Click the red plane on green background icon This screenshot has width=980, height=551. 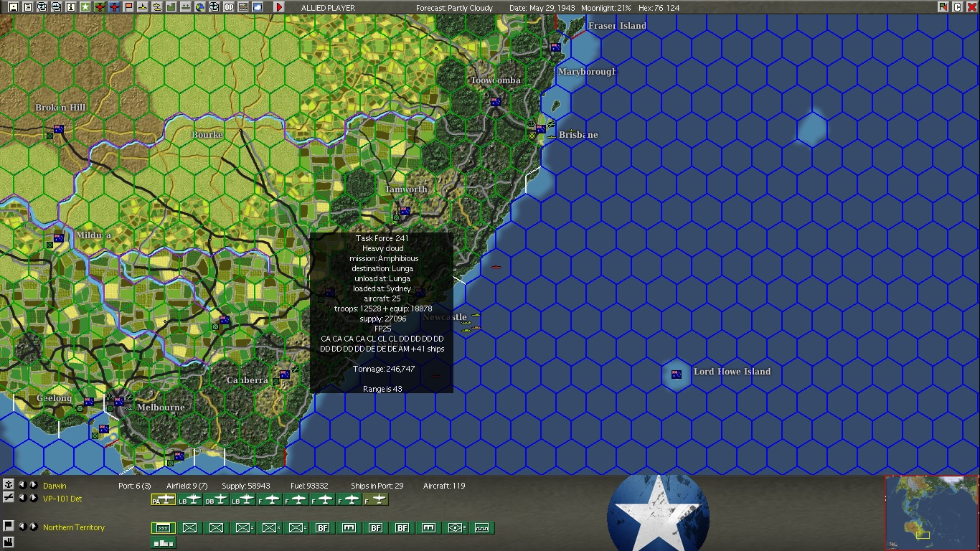coord(100,7)
